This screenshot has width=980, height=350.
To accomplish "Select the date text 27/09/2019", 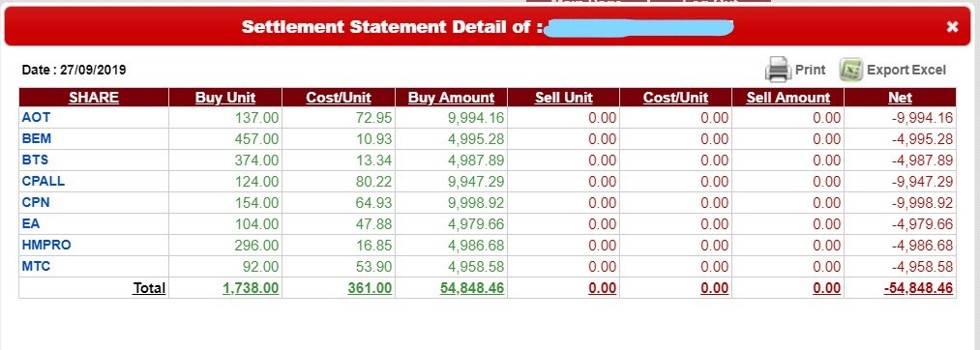I will pos(93,70).
